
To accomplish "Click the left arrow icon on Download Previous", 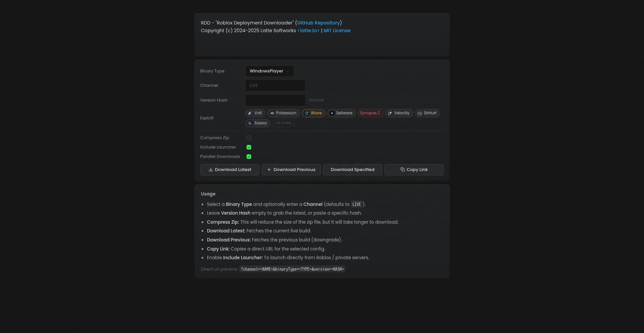I will [269, 170].
